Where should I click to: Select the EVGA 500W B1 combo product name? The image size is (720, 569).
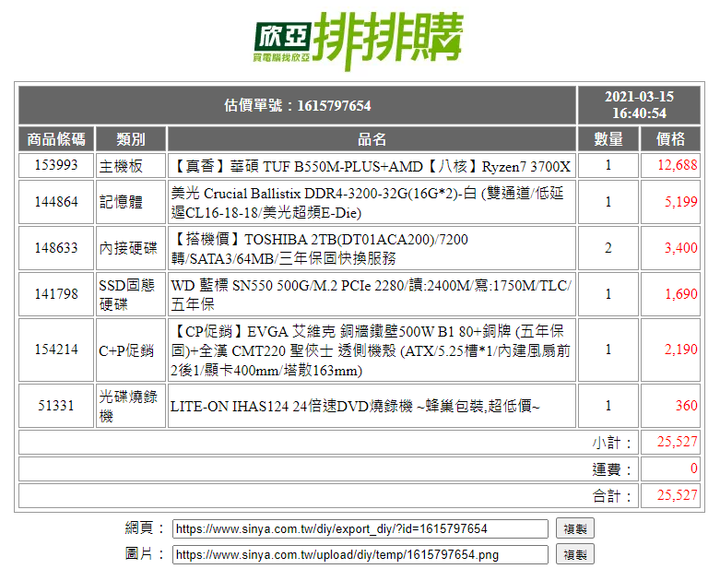[371, 350]
